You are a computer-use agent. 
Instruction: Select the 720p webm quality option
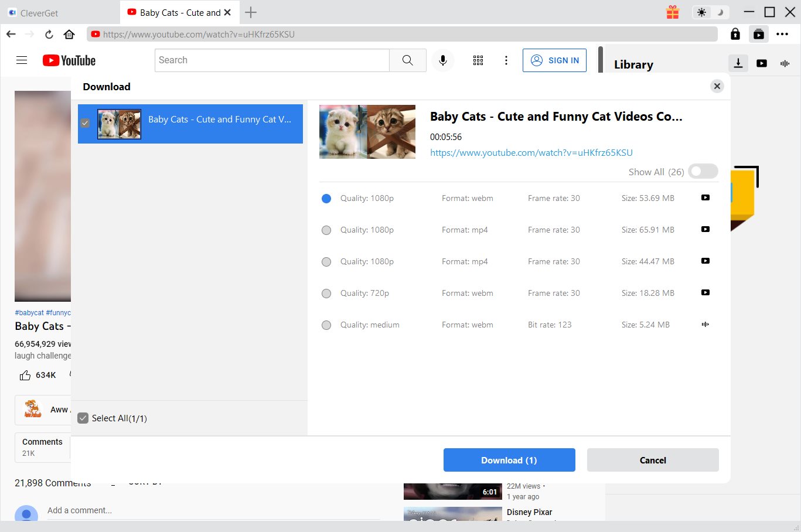(326, 294)
